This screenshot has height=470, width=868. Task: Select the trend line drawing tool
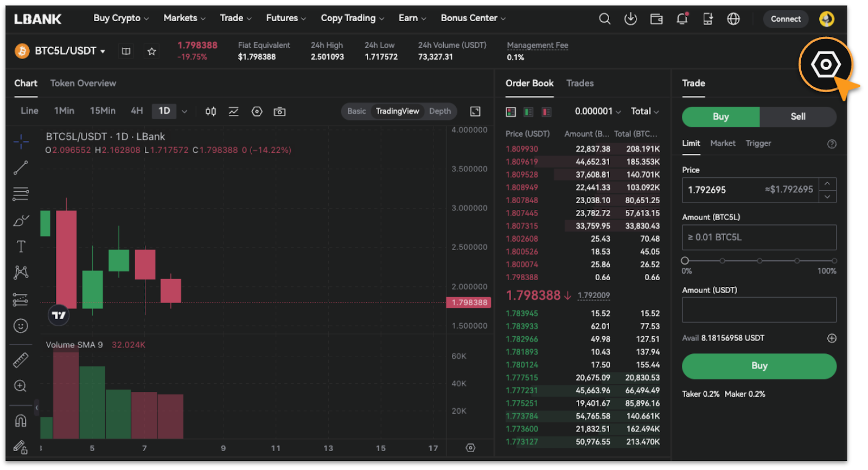click(21, 168)
